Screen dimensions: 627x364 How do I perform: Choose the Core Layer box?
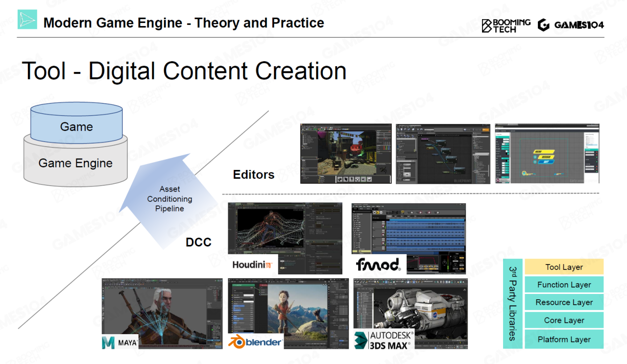(x=564, y=320)
